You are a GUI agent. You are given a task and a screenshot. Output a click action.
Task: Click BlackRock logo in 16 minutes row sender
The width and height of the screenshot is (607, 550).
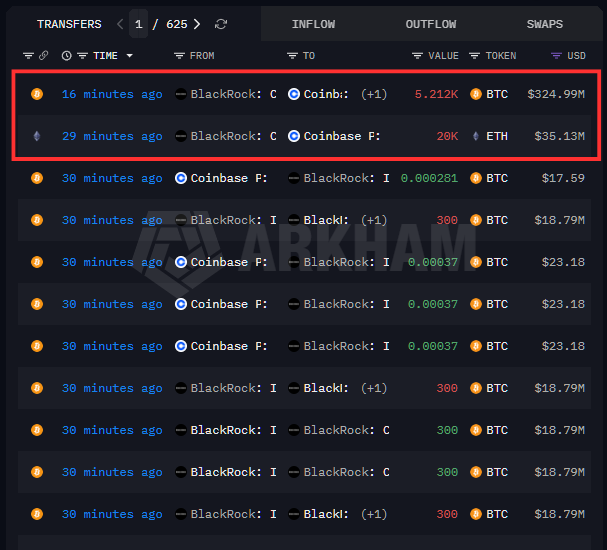tap(181, 94)
